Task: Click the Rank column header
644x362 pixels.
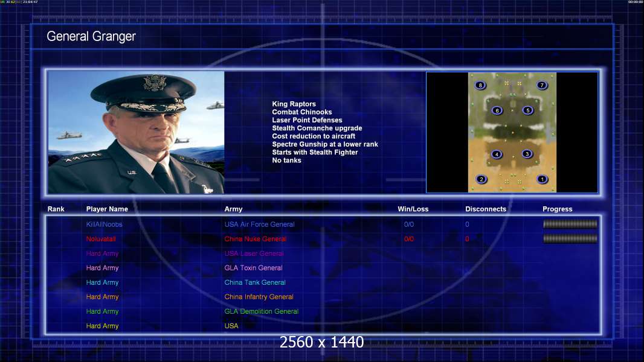Action: point(56,209)
